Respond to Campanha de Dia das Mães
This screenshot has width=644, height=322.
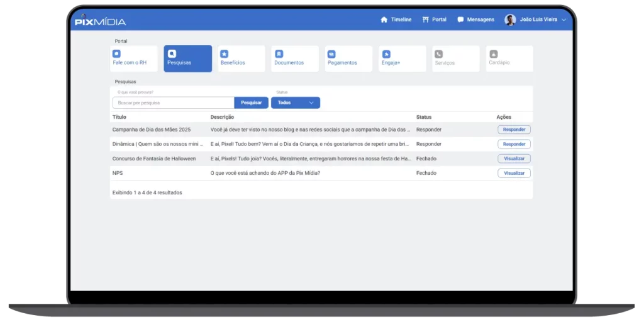(514, 130)
